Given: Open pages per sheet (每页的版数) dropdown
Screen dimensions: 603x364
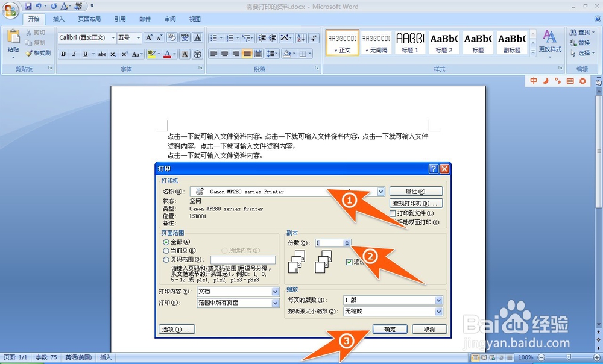Looking at the screenshot, I should [x=439, y=300].
